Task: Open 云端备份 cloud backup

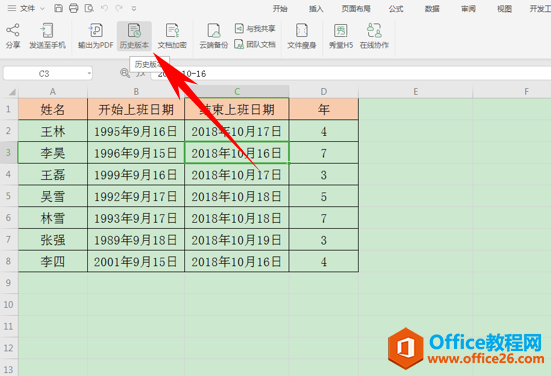Action: 214,36
